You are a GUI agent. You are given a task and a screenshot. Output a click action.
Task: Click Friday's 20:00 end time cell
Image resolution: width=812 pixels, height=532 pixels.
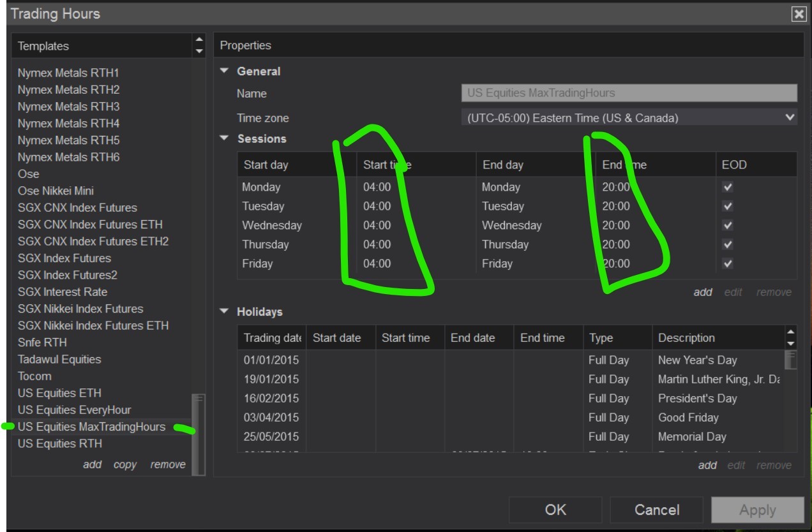[x=615, y=263]
